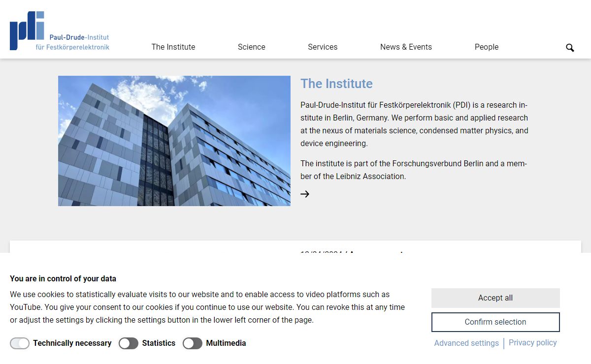Viewport: 591px width, 364px height.
Task: Open the search magnifier icon
Action: [570, 48]
